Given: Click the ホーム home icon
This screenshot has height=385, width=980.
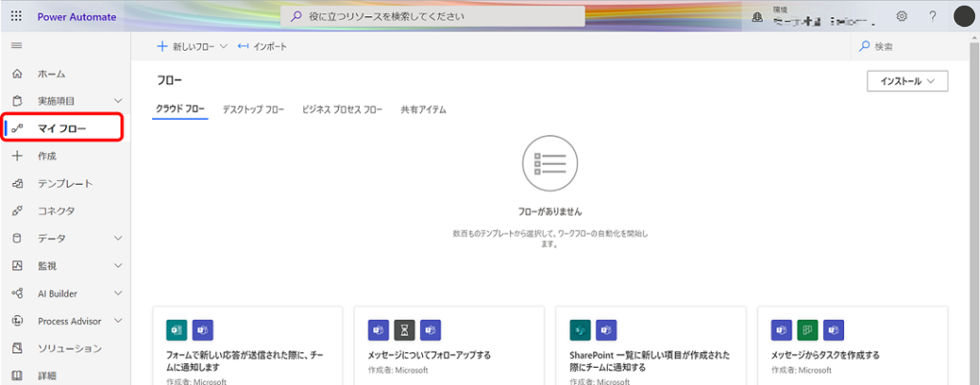Looking at the screenshot, I should [x=17, y=74].
